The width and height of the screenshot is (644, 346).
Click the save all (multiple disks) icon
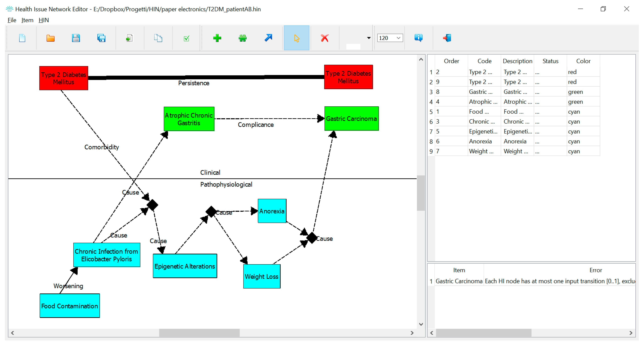[x=101, y=38]
